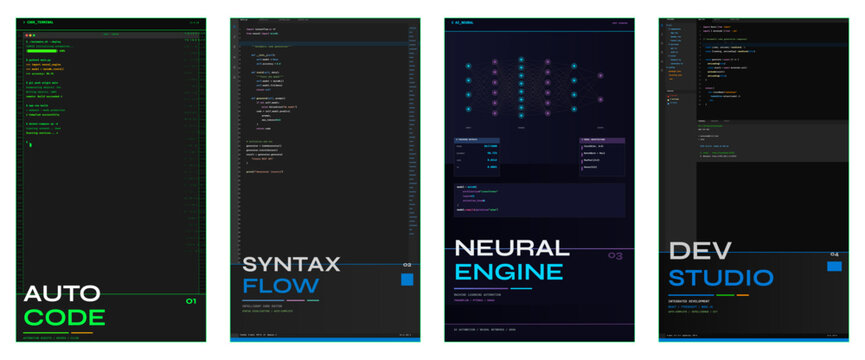Screen dimensions: 865x360
Task: Click the MACHINE LEARNING AUTOMATION subtitle
Action: coord(477,295)
